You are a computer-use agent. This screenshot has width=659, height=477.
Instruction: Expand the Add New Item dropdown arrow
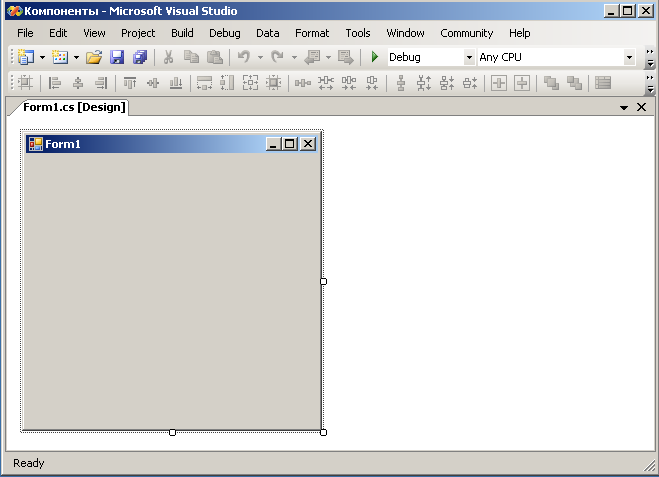pyautogui.click(x=76, y=57)
